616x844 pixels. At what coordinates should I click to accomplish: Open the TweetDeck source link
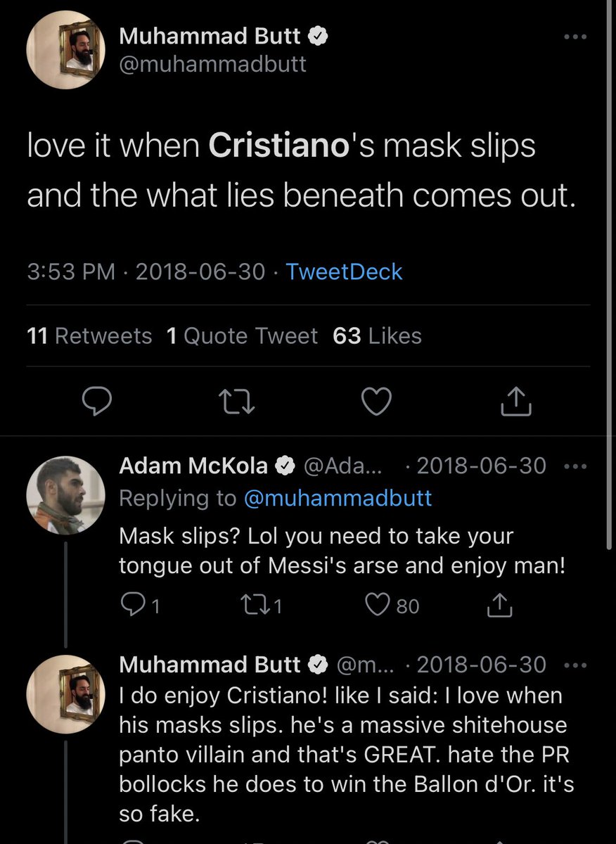click(344, 271)
